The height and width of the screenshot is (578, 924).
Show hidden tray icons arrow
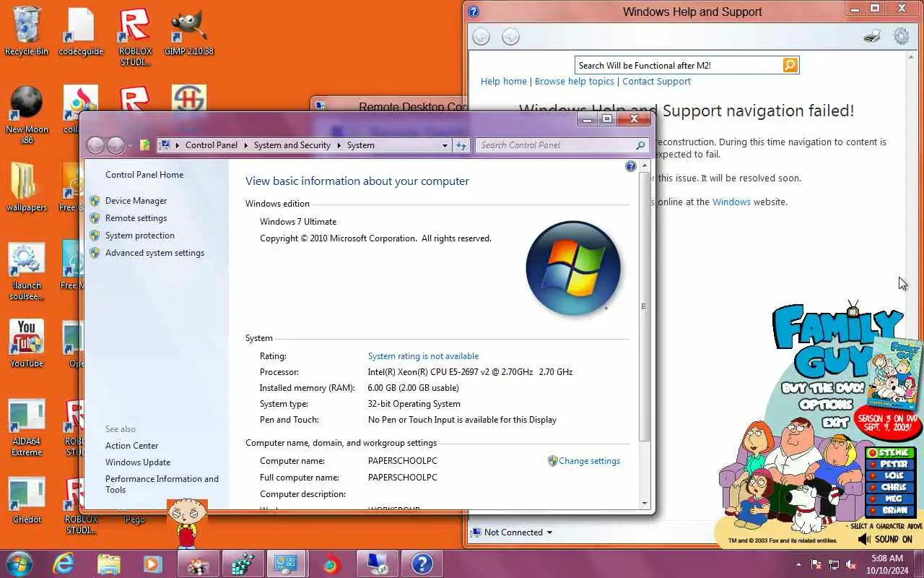click(x=798, y=564)
